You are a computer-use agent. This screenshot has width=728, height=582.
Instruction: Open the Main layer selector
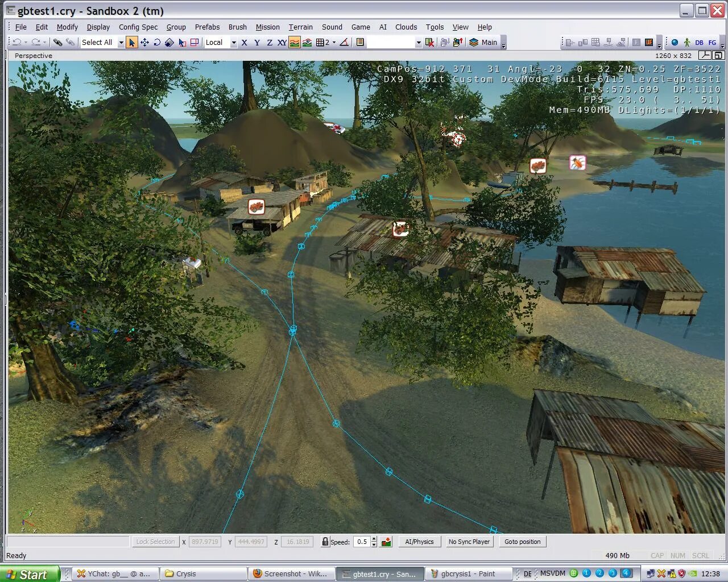[x=483, y=43]
